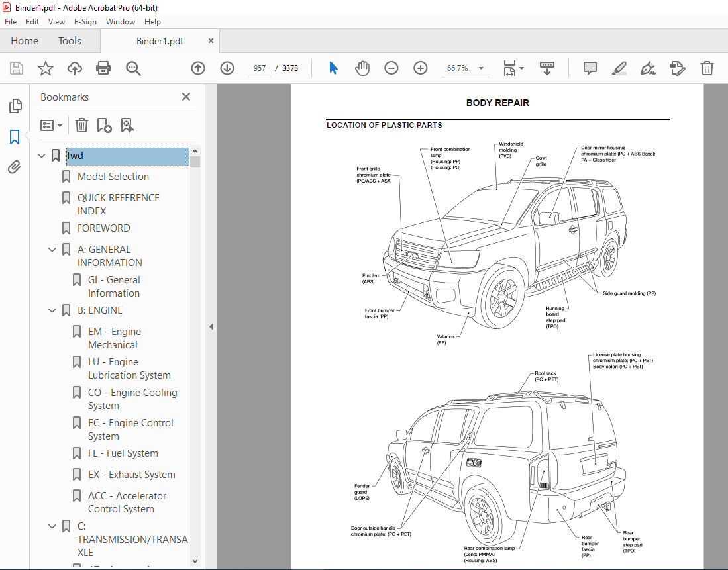Go to the previous page using up arrow
The height and width of the screenshot is (570, 728).
coord(198,68)
